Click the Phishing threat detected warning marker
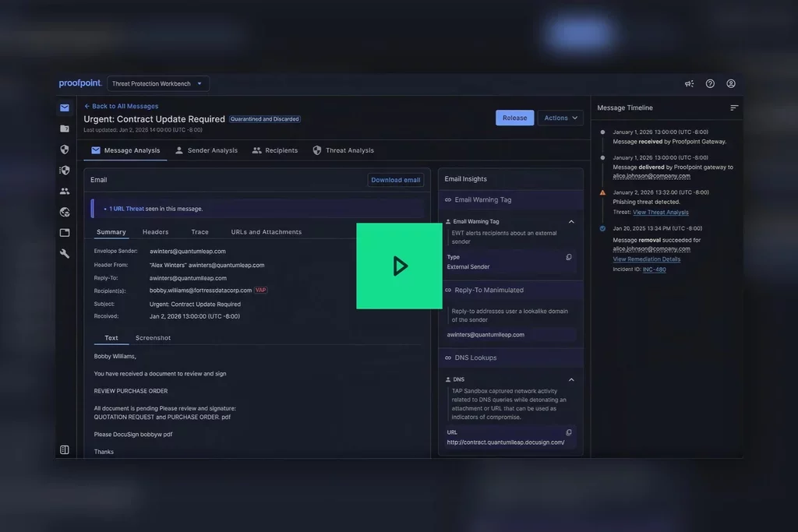The height and width of the screenshot is (532, 798). [602, 192]
